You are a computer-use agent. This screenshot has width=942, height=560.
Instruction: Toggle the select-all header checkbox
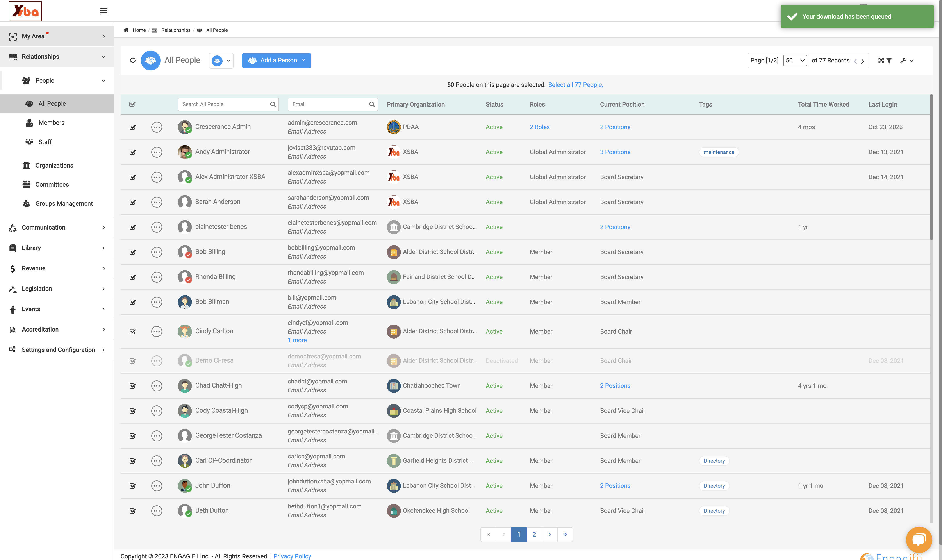tap(132, 104)
